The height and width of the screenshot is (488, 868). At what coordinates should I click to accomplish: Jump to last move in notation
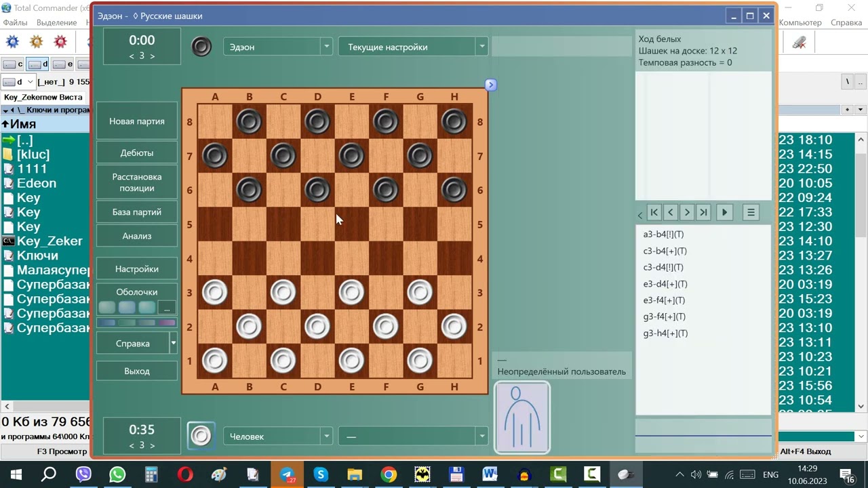click(703, 212)
